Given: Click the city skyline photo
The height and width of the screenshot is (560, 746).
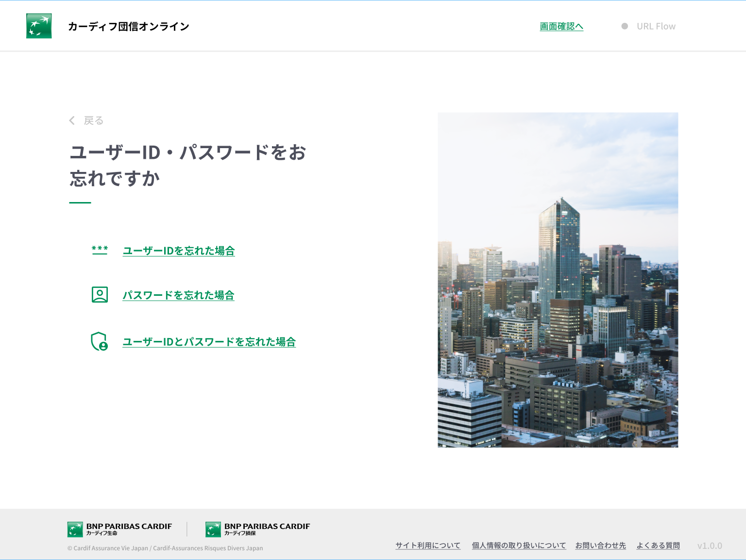Looking at the screenshot, I should point(558,280).
